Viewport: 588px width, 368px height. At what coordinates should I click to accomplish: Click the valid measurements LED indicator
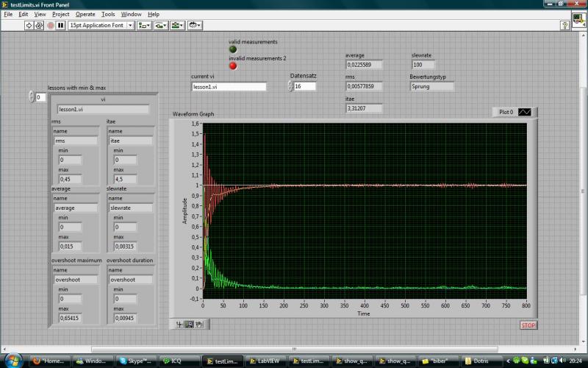[233, 49]
